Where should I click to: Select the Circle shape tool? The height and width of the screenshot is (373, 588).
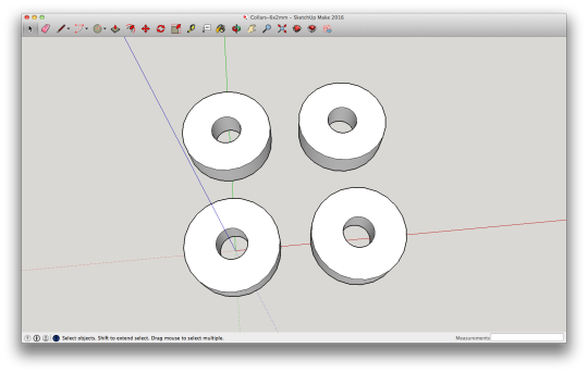[x=97, y=29]
